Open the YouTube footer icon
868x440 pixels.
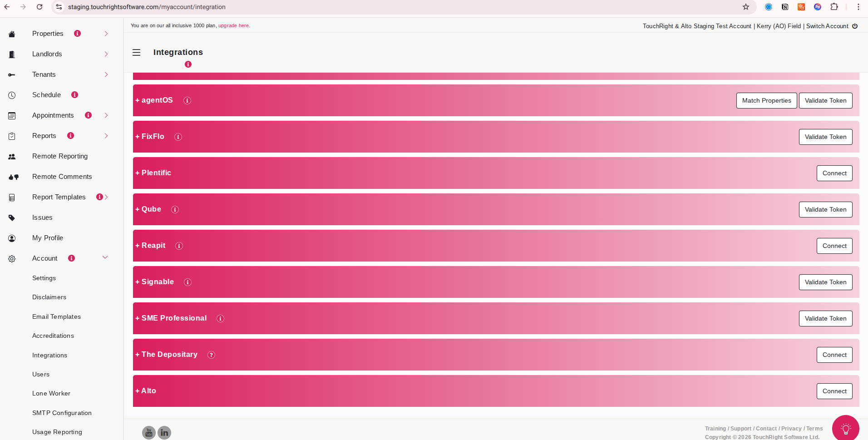149,432
